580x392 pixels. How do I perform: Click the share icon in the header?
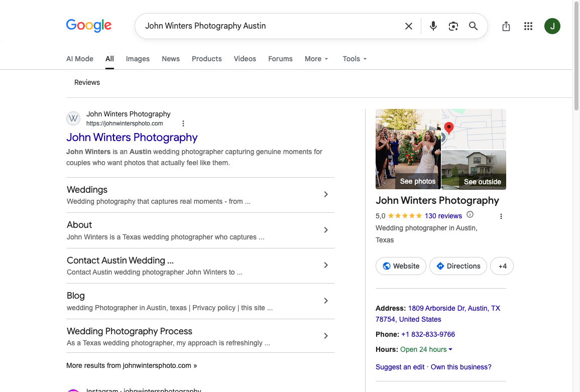pos(506,26)
